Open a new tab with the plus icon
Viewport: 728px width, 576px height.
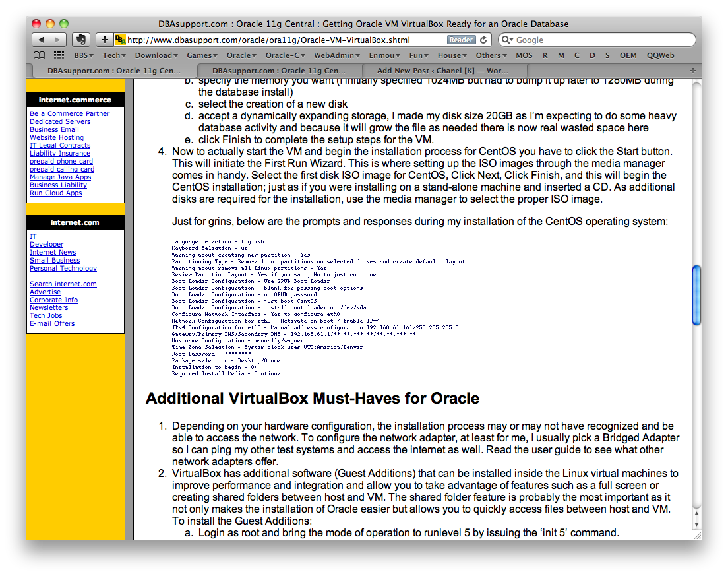click(692, 71)
